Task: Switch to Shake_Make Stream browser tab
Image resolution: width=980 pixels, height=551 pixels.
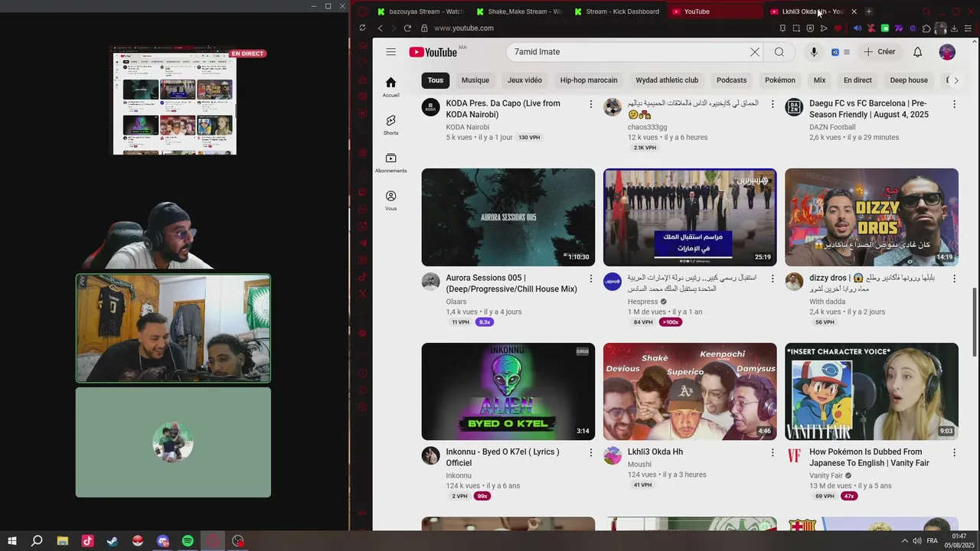Action: click(x=519, y=11)
